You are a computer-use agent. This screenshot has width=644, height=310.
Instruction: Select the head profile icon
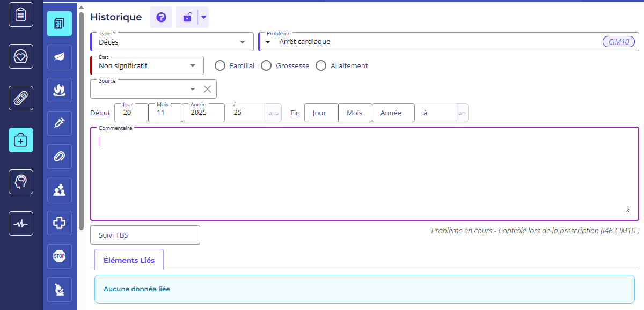pyautogui.click(x=21, y=182)
